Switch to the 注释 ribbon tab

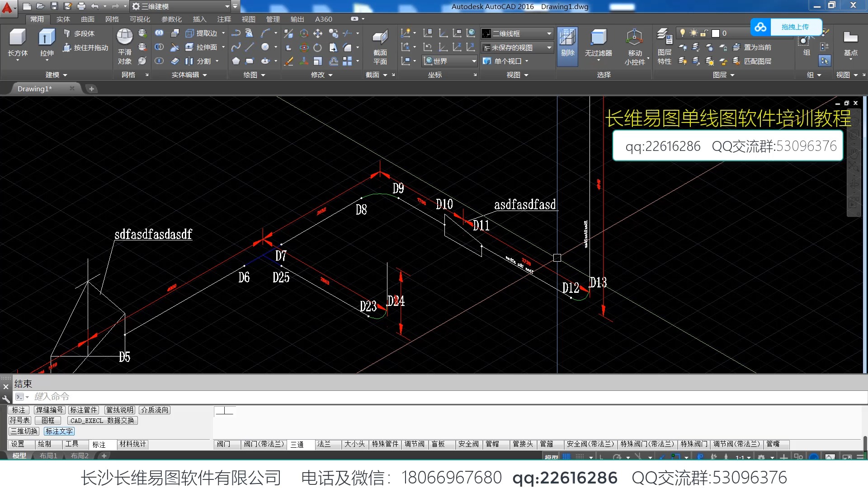tap(224, 19)
